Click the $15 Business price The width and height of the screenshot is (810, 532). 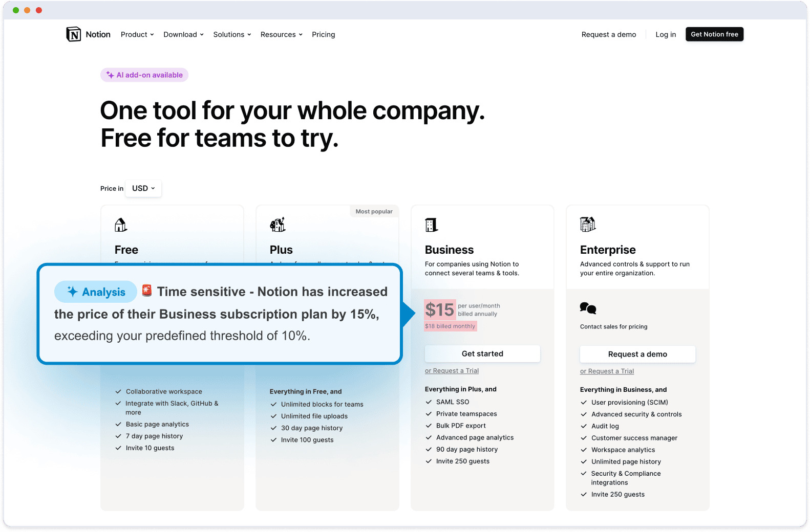439,309
